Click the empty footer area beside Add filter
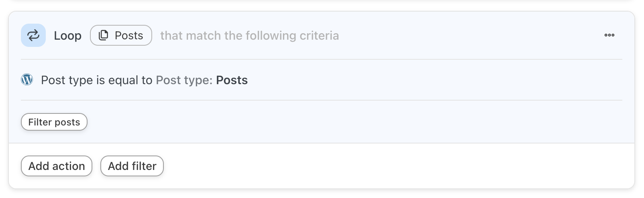The width and height of the screenshot is (644, 198). pos(397,166)
